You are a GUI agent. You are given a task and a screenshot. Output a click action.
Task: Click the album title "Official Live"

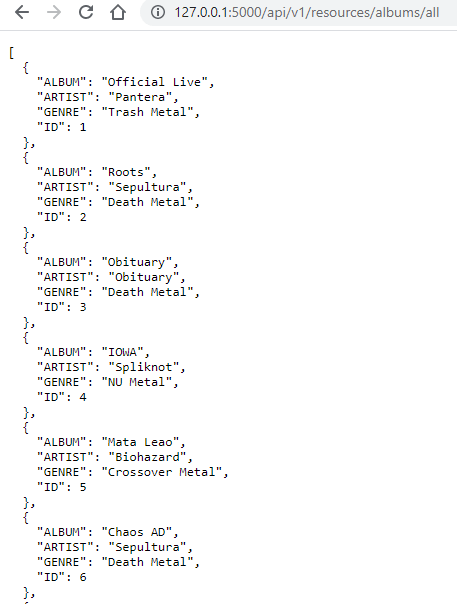pos(154,82)
